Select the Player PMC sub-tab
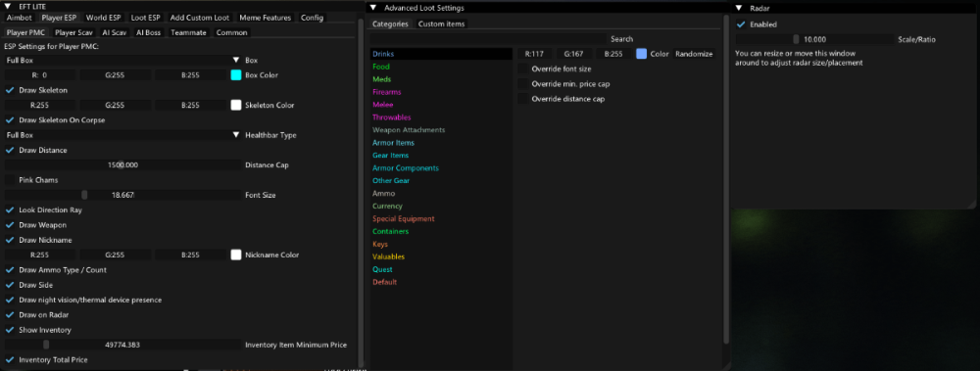Screen dimensions: 980x371 click(x=25, y=32)
